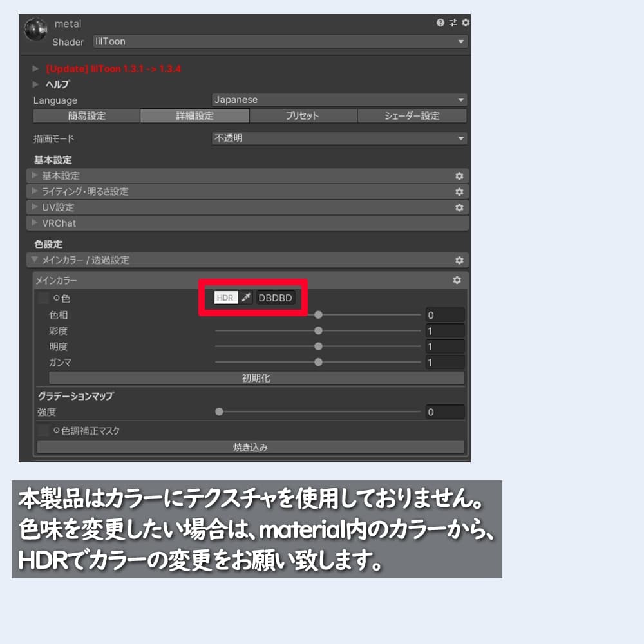
Task: Open the UV設定 gear settings icon
Action: [459, 207]
